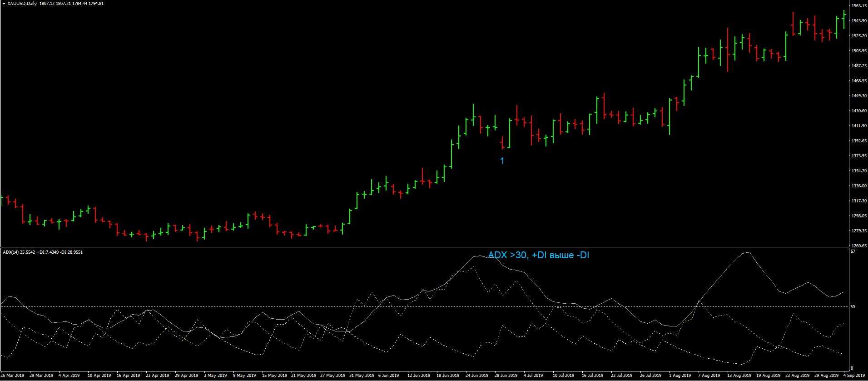Click the 1563.13 price on the price axis
The image size is (868, 381).
point(858,6)
